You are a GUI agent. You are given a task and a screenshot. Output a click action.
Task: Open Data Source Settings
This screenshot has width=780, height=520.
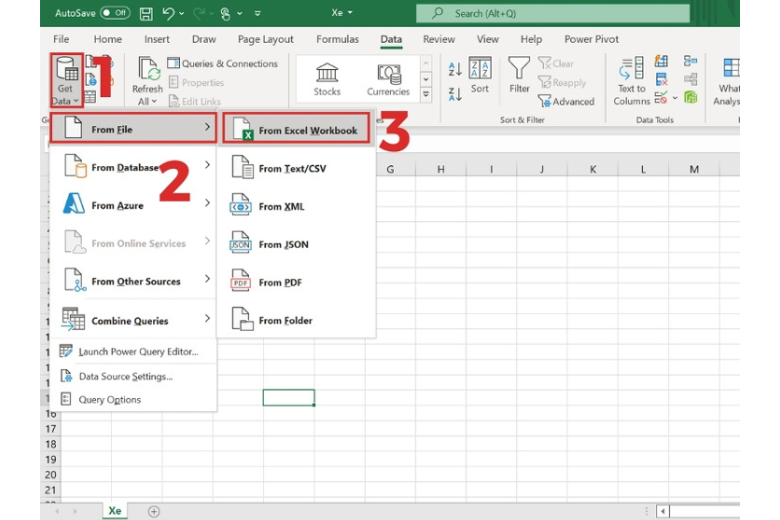(x=125, y=376)
